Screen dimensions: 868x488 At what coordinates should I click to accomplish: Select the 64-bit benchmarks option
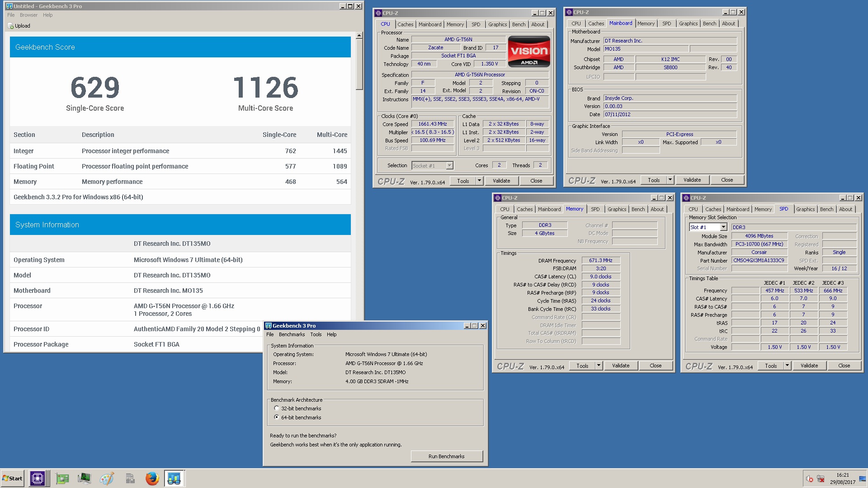tap(277, 418)
